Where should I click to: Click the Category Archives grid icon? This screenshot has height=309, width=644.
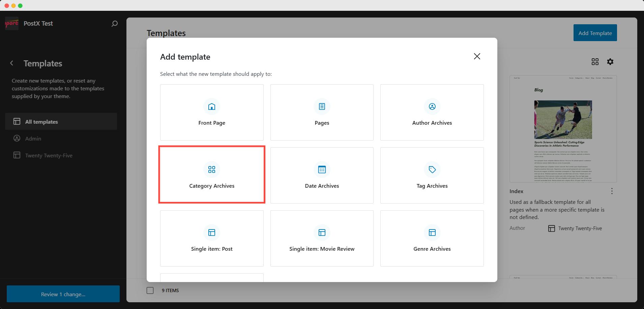[x=212, y=169]
